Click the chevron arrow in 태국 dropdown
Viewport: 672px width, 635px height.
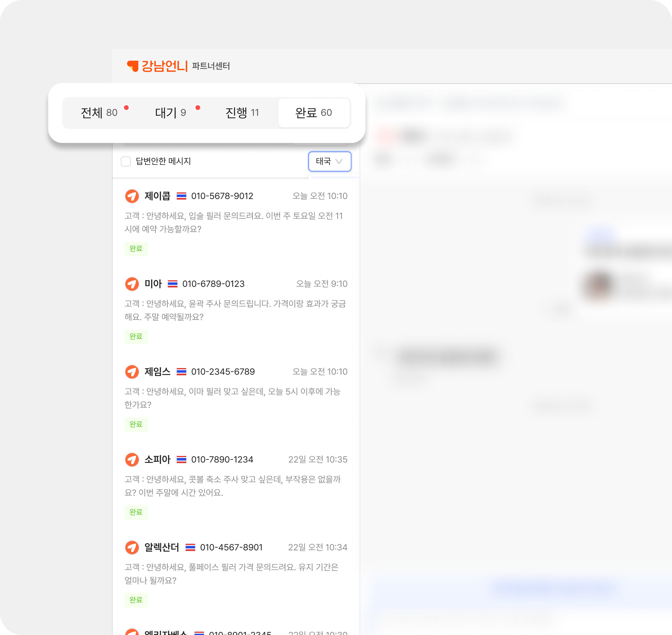click(339, 162)
